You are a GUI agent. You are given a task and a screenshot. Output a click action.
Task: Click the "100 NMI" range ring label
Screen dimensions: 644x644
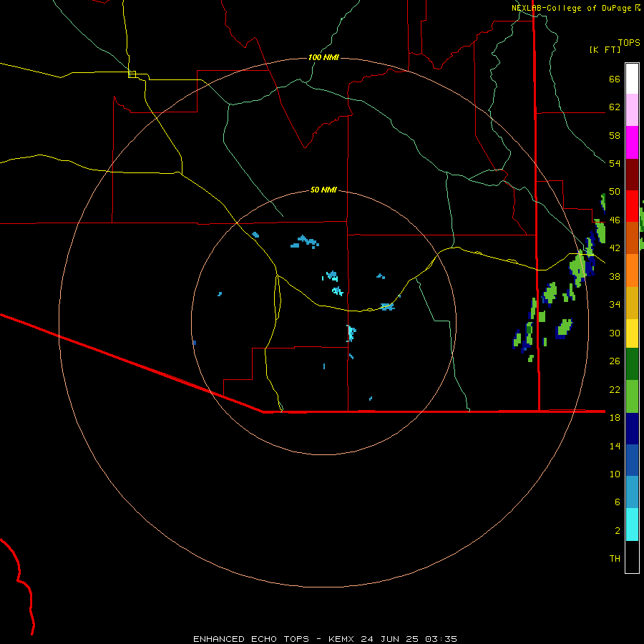click(323, 57)
